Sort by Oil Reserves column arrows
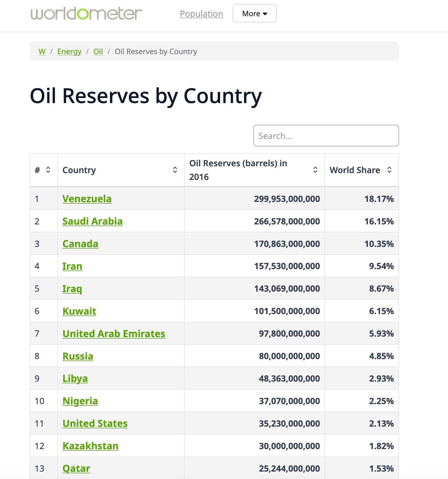The width and height of the screenshot is (448, 479). [x=315, y=170]
